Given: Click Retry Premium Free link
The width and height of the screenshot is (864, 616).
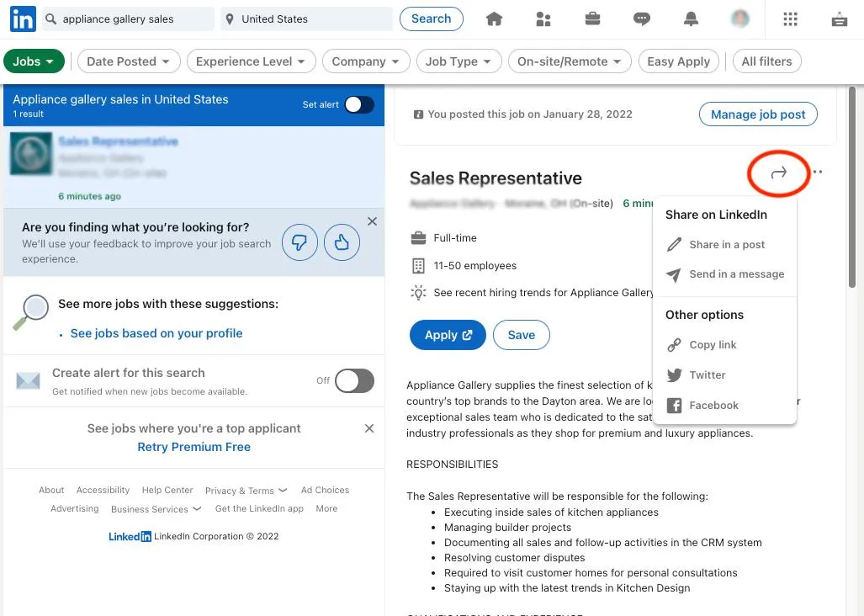Looking at the screenshot, I should [194, 447].
